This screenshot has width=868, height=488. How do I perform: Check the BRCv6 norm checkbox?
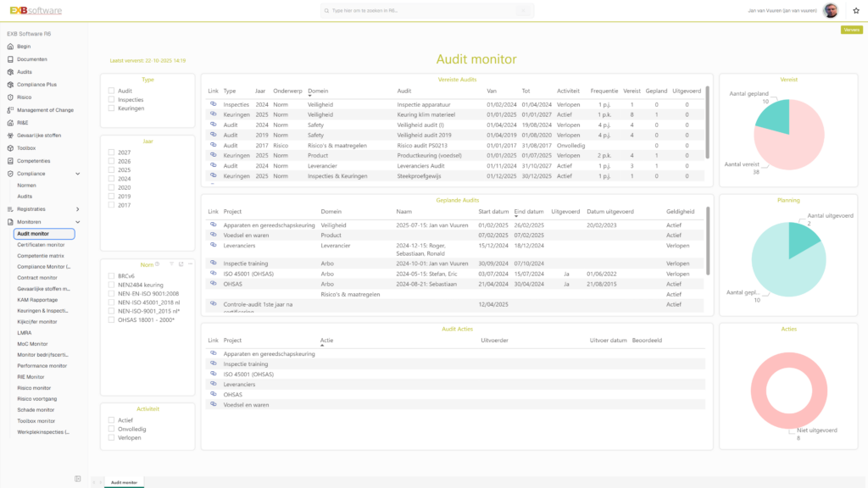[x=109, y=276]
